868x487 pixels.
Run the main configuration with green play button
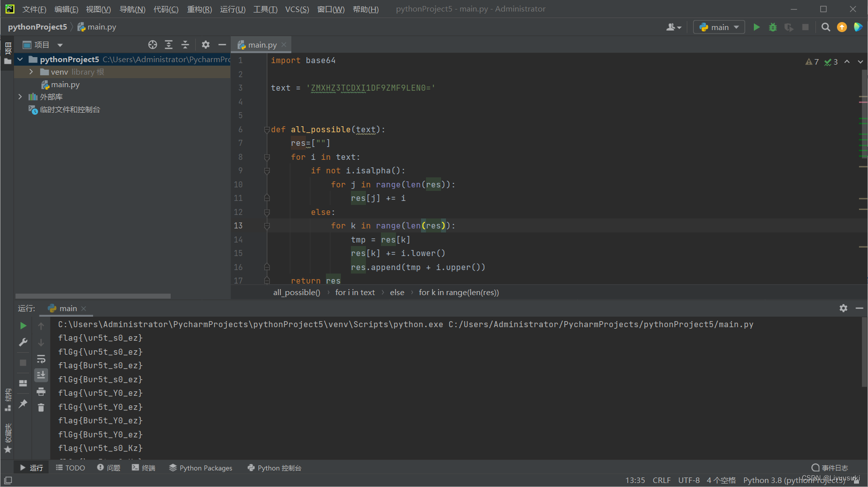pos(756,27)
